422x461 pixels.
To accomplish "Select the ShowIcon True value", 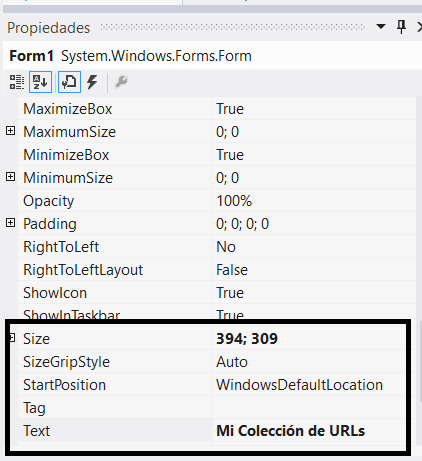I will (314, 293).
